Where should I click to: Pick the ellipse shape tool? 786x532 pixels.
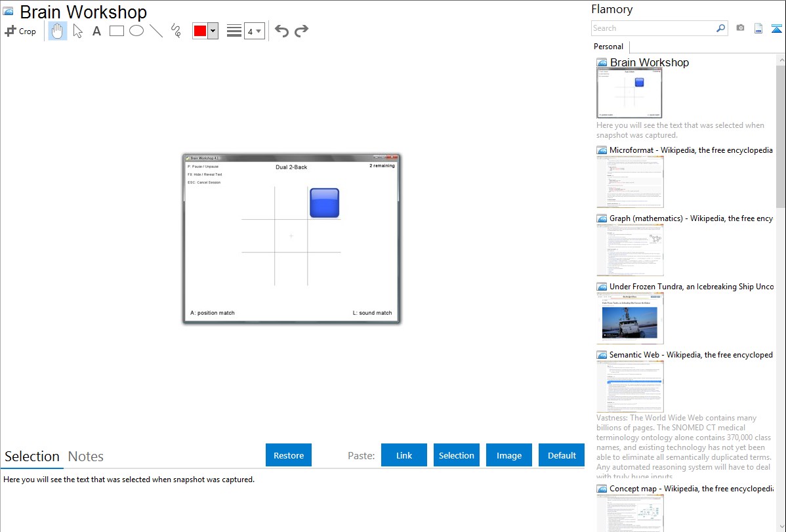pyautogui.click(x=136, y=31)
